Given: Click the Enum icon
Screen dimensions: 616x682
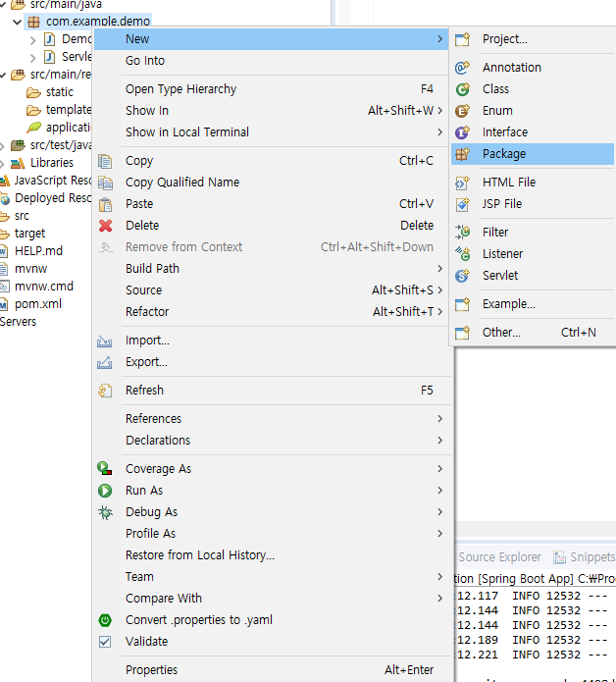Looking at the screenshot, I should click(x=462, y=111).
